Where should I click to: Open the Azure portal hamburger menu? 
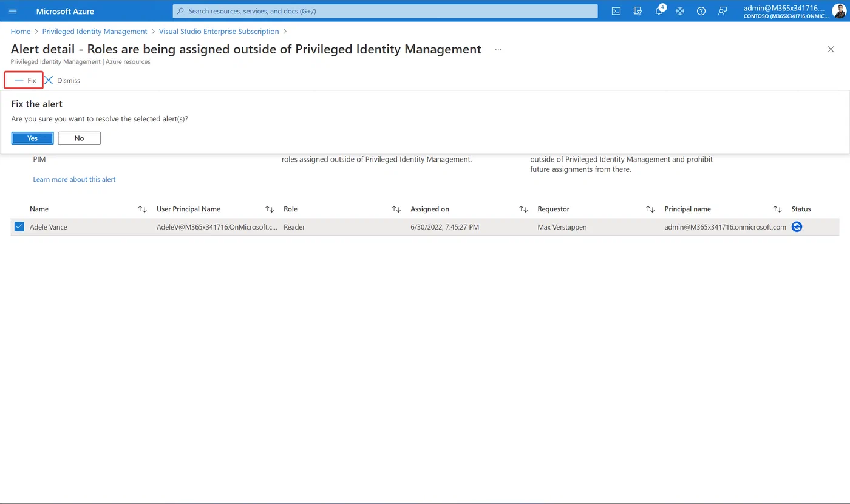(x=13, y=11)
